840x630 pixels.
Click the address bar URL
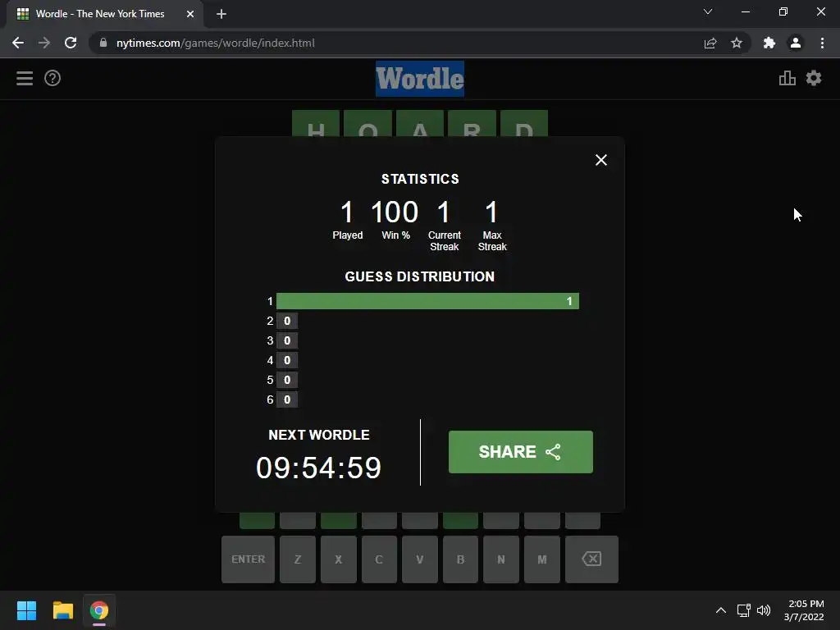tap(216, 43)
